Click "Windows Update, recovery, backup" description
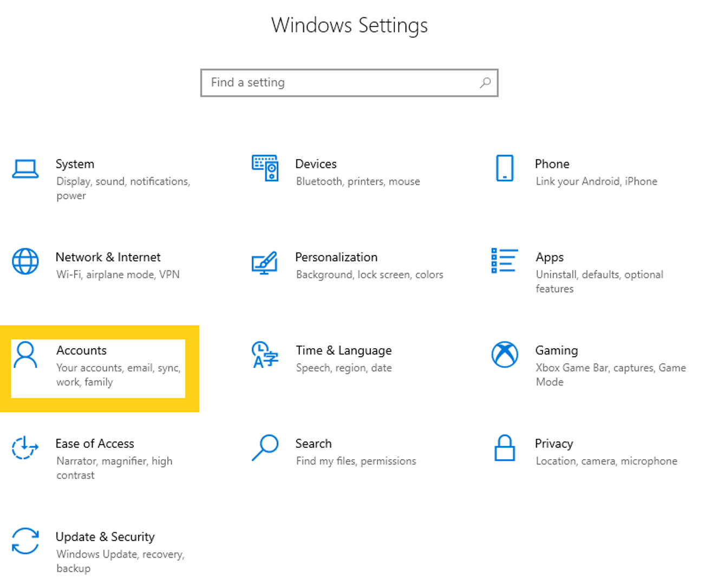This screenshot has width=705, height=588. click(121, 561)
